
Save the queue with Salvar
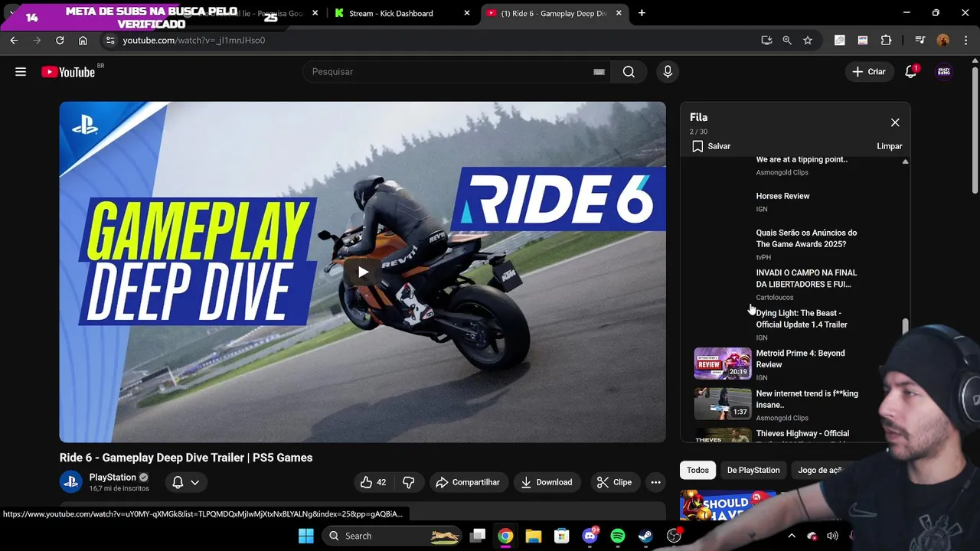pos(711,146)
